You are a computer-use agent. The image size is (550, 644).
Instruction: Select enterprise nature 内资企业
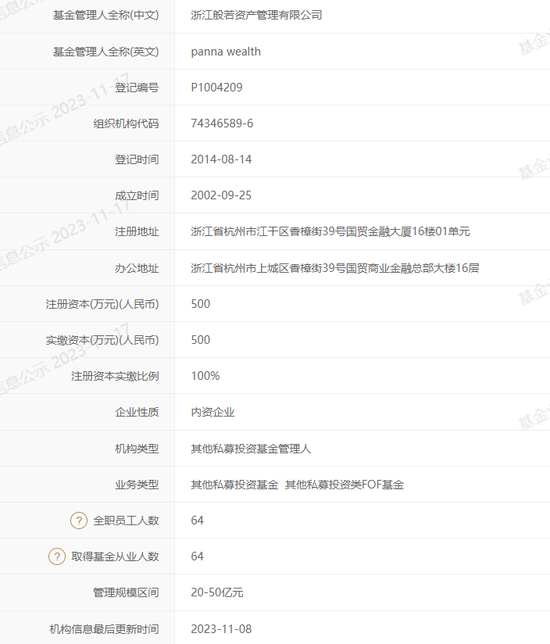pos(213,412)
